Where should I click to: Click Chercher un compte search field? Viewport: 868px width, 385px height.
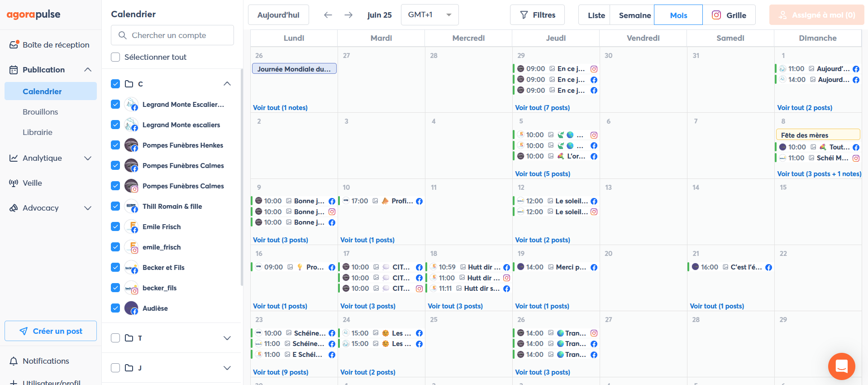click(172, 35)
